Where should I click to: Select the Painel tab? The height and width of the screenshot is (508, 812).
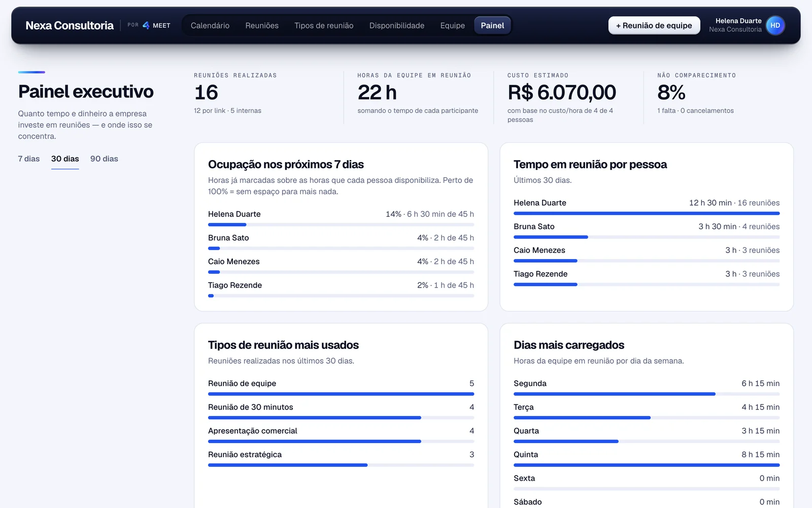pos(492,25)
